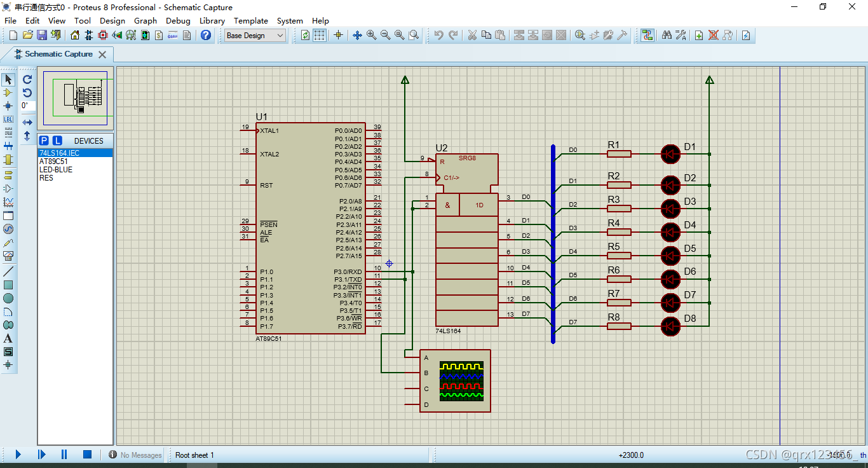Click the Zoom In magnifier icon

tap(371, 35)
